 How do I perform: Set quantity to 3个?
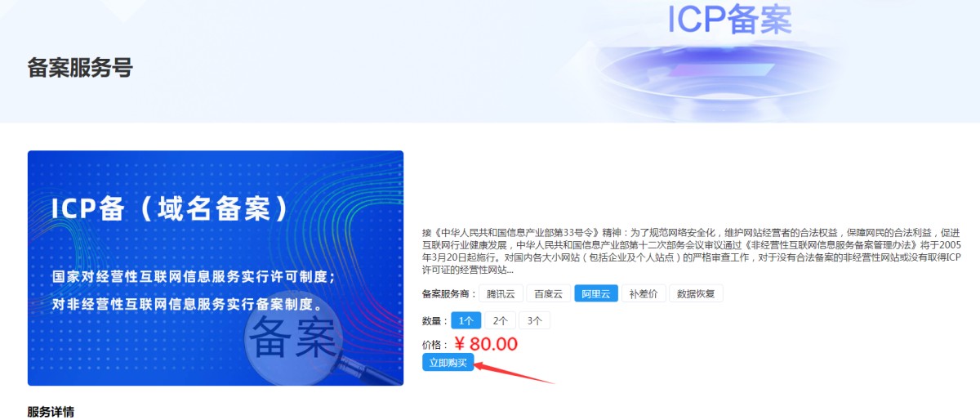(535, 320)
